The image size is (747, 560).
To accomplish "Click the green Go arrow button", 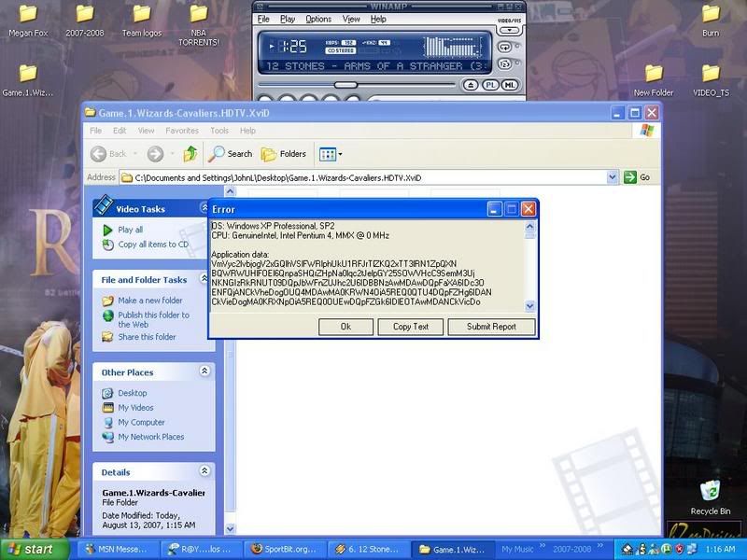I will click(x=630, y=177).
